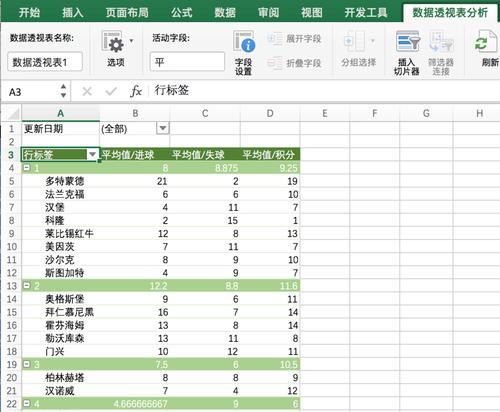The height and width of the screenshot is (412, 500).
Task: Click the select-all corner triangle
Action: (13, 114)
